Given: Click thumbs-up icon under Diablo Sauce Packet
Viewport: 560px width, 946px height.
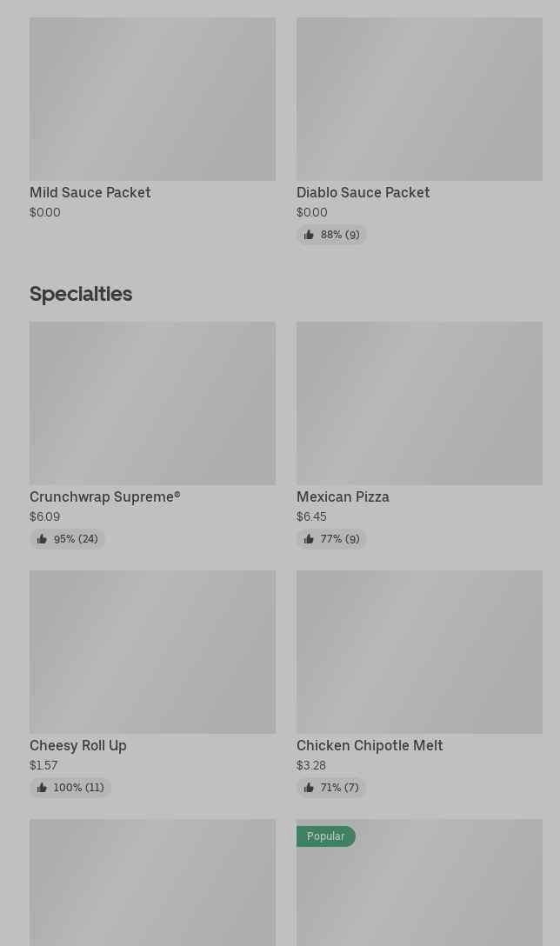Looking at the screenshot, I should [x=309, y=235].
